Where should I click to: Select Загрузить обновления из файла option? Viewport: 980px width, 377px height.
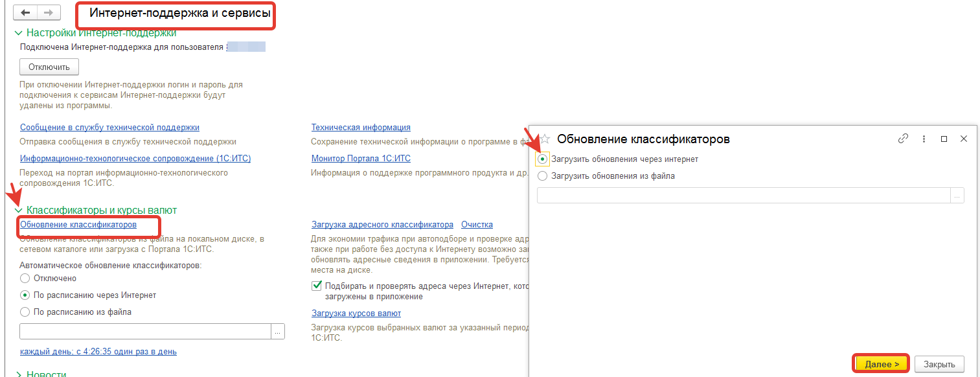pyautogui.click(x=543, y=176)
